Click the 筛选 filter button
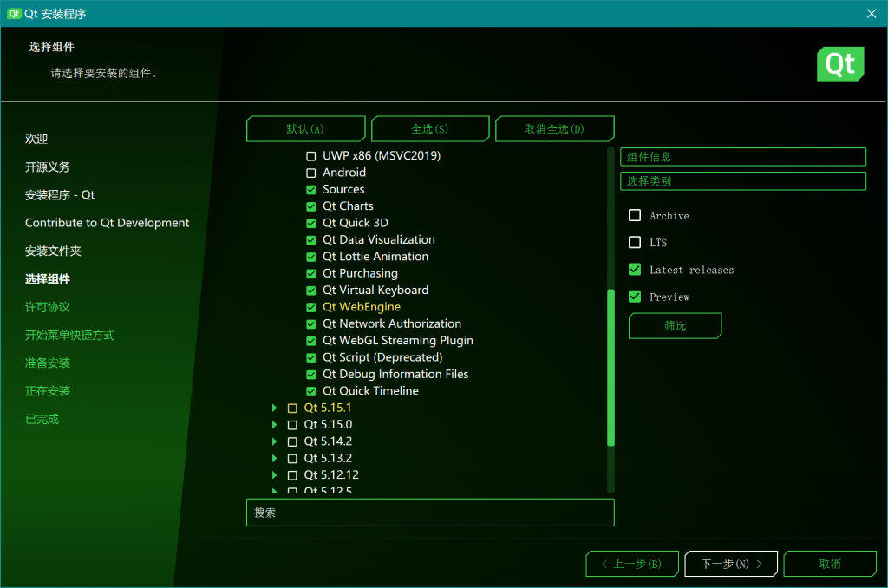Image resolution: width=888 pixels, height=588 pixels. pos(675,326)
